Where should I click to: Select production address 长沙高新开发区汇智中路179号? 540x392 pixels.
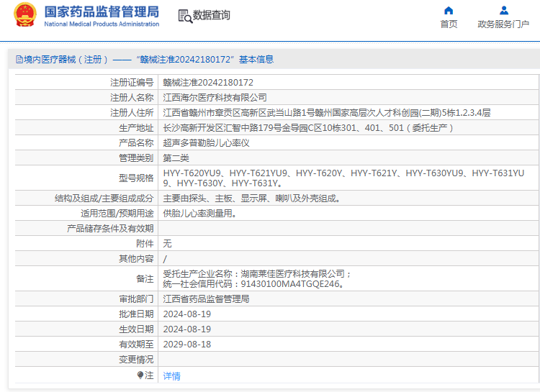pos(308,128)
